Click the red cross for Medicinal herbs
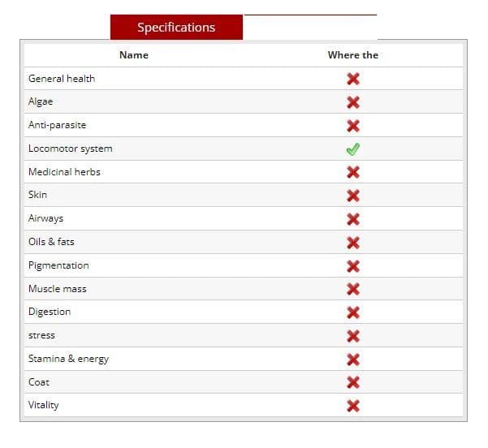 (353, 172)
